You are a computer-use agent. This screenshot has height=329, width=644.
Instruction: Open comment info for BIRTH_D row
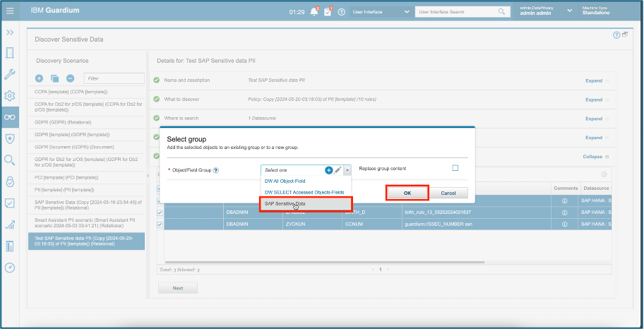564,213
